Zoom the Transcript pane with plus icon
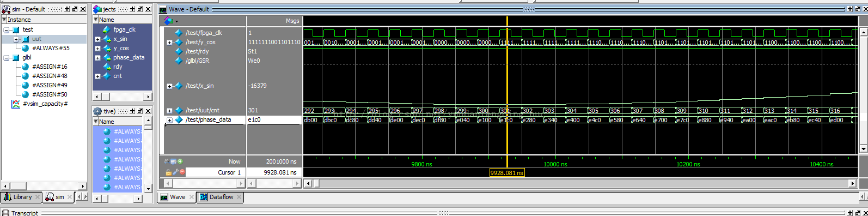 [x=850, y=213]
